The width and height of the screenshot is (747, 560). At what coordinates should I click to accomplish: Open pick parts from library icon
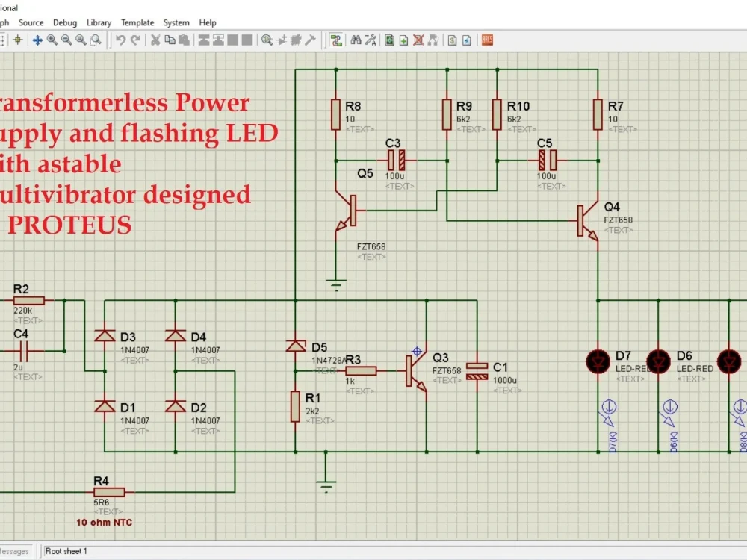[x=267, y=40]
